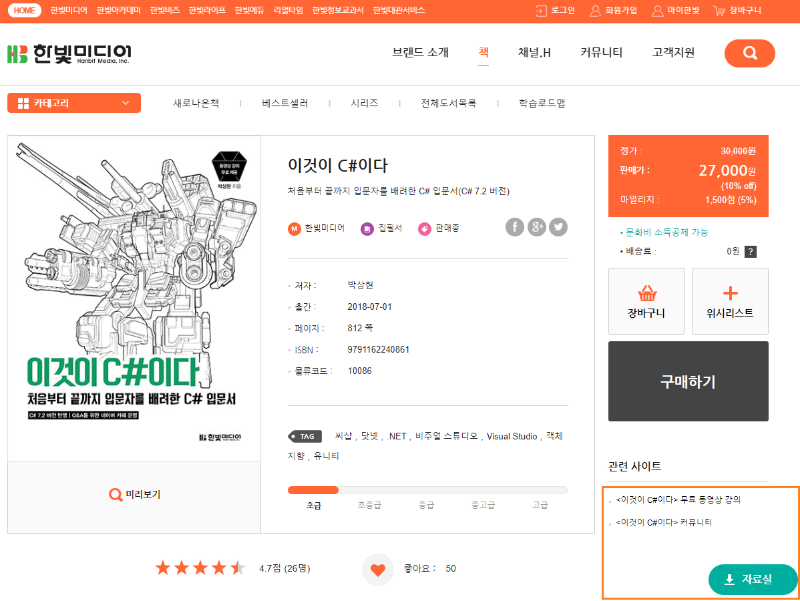Click the orange search magnifier button

[x=749, y=53]
